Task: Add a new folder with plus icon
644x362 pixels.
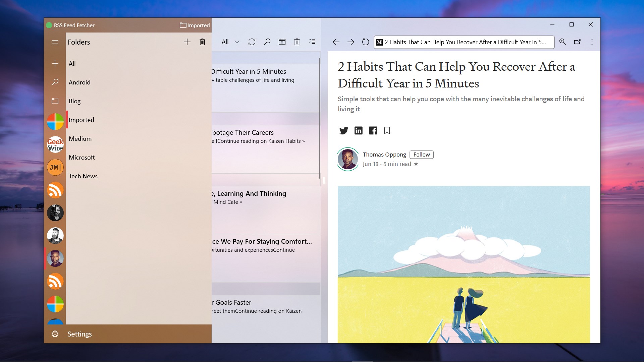Action: coord(187,42)
